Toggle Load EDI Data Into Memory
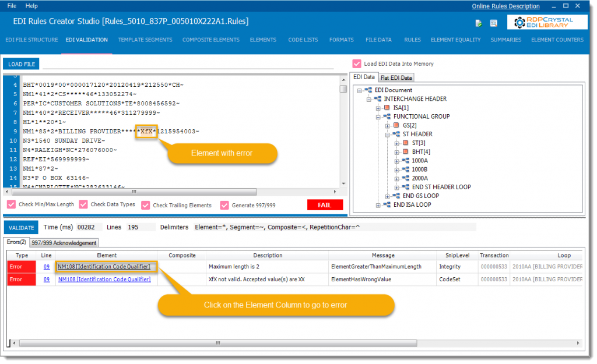597x364 pixels. pyautogui.click(x=357, y=64)
